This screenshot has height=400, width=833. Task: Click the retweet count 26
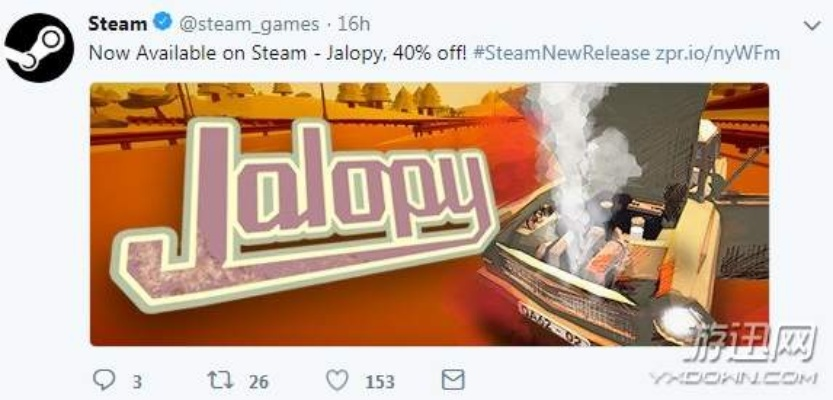pyautogui.click(x=258, y=382)
